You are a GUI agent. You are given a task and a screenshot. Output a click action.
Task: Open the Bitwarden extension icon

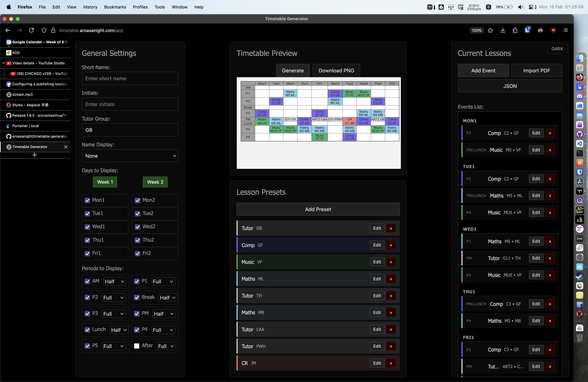[527, 30]
